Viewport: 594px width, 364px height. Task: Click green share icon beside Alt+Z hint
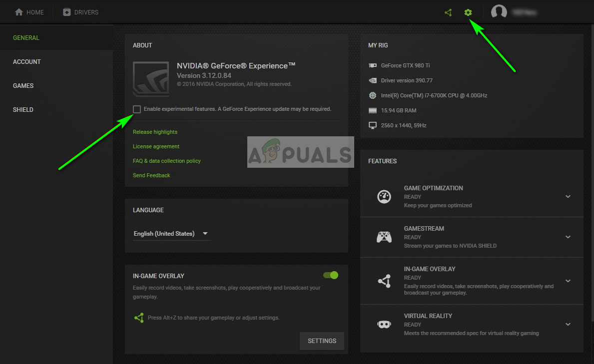139,318
